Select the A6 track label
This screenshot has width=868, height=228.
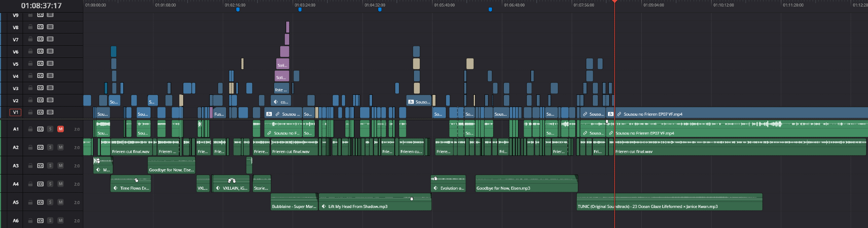[16, 221]
